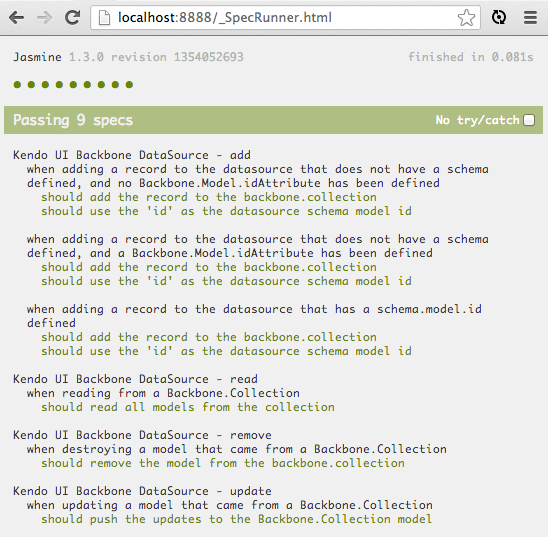Click the page document icon in address bar

pyautogui.click(x=104, y=17)
